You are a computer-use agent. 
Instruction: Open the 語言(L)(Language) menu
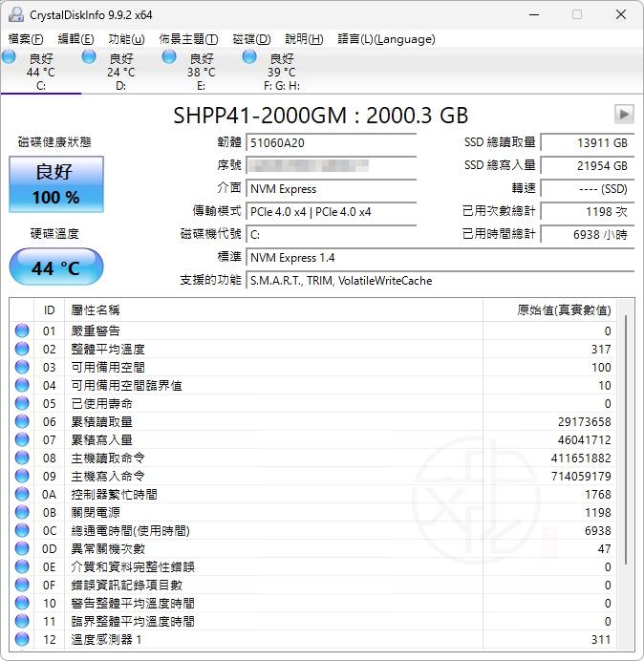(x=386, y=39)
